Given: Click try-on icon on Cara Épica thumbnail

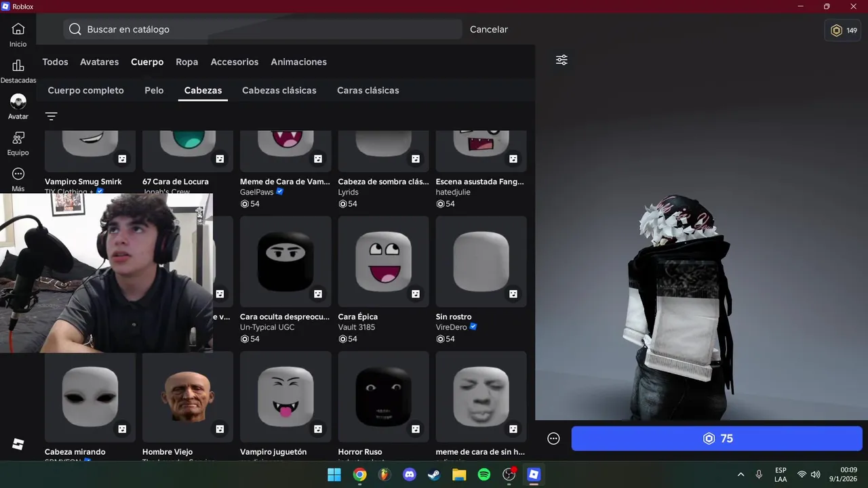Looking at the screenshot, I should tap(416, 294).
